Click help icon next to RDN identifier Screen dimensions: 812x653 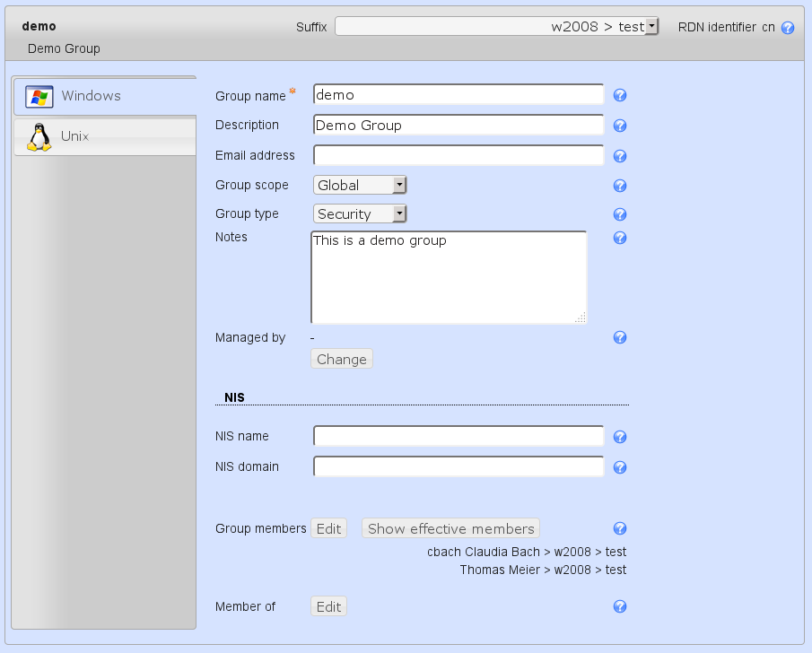(x=788, y=28)
